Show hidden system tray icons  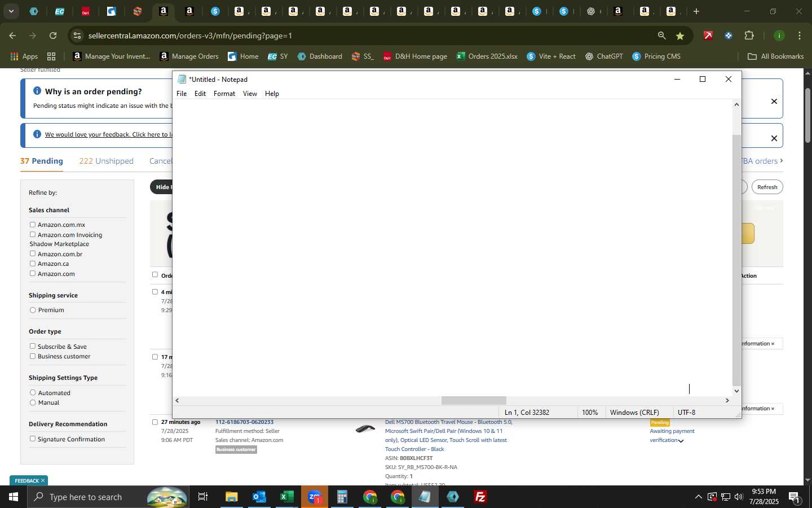698,497
